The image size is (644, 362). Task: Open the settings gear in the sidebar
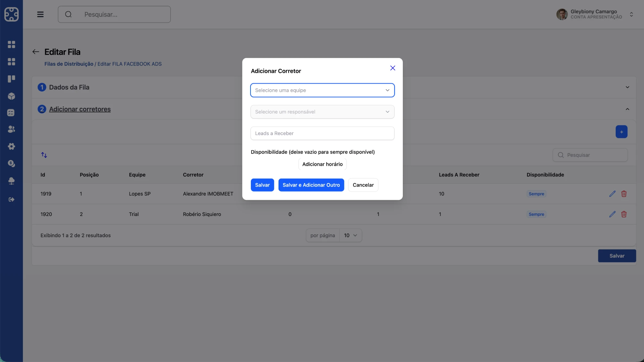click(x=11, y=146)
